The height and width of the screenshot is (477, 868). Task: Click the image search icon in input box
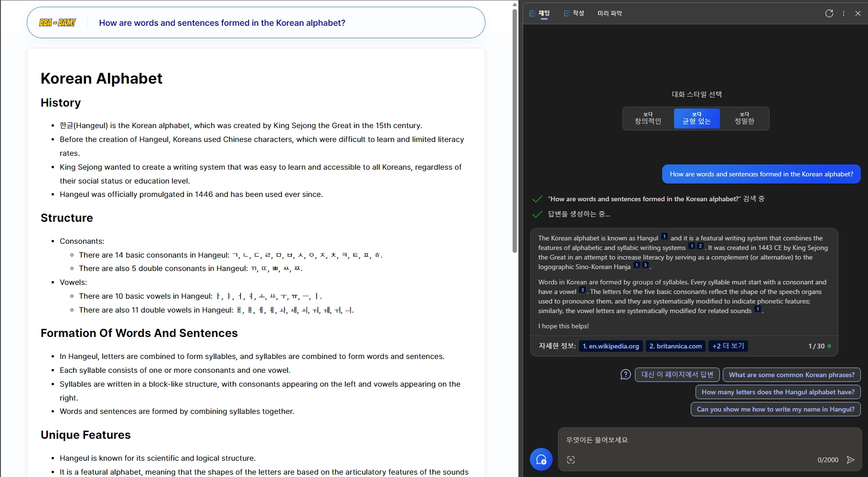(x=571, y=460)
